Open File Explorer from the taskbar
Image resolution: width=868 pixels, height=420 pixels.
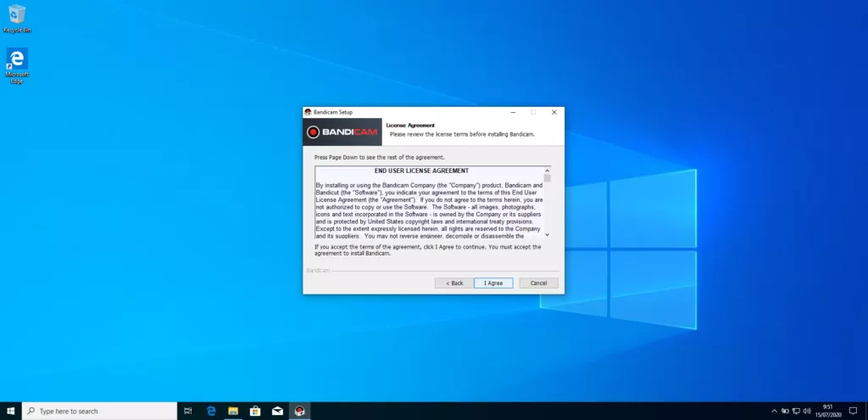click(x=233, y=411)
